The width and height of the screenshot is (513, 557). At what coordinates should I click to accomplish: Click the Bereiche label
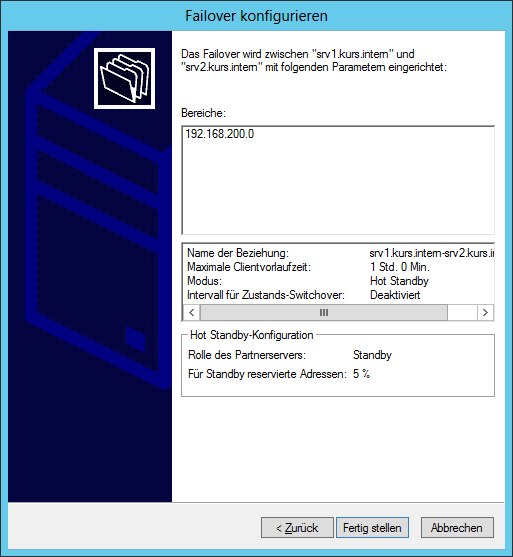coord(203,113)
